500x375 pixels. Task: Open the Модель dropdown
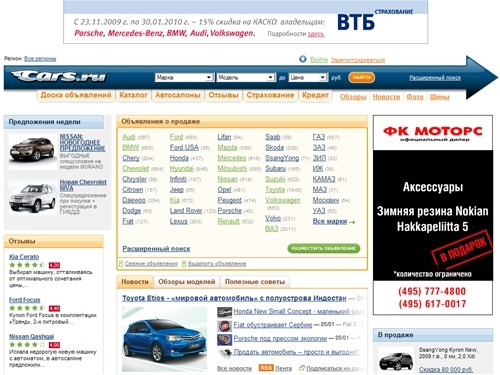click(x=246, y=77)
